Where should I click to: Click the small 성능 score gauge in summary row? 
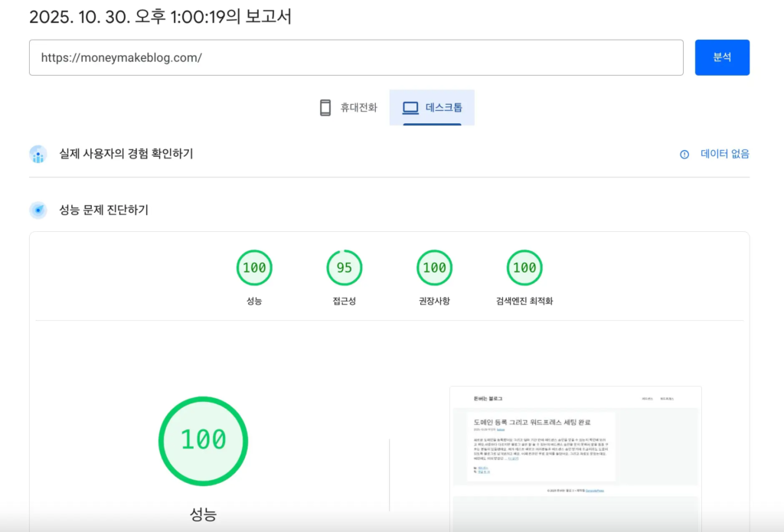click(254, 267)
